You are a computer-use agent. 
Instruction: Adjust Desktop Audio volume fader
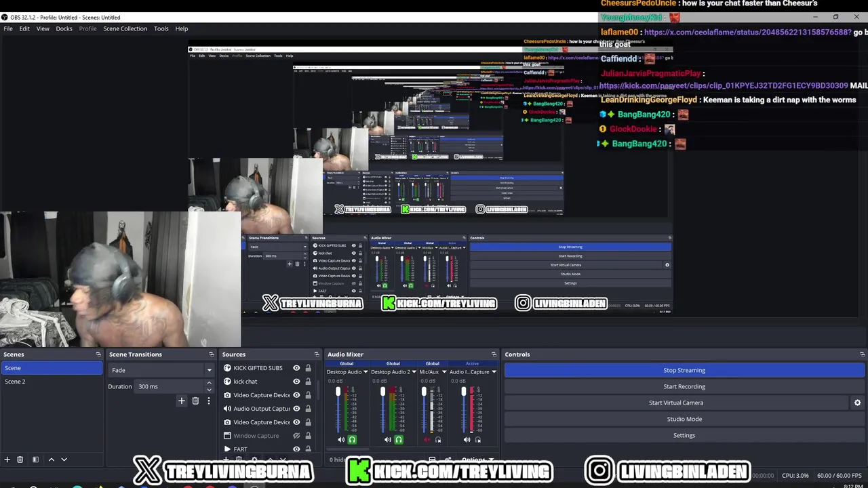pos(338,391)
